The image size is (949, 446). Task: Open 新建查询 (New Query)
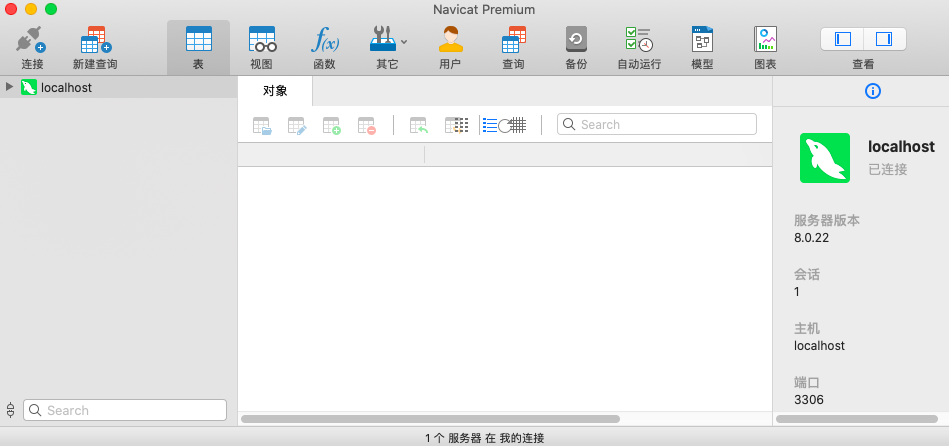95,47
